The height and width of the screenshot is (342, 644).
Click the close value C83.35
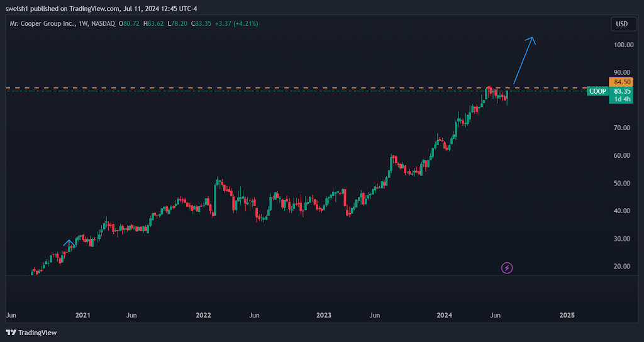201,24
